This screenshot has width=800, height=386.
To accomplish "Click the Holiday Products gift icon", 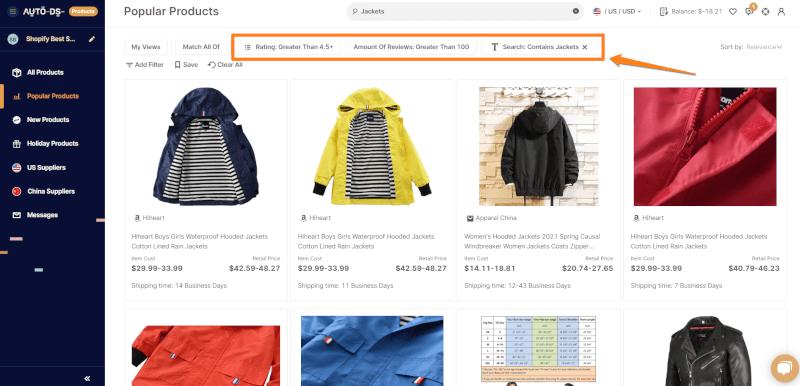I will [x=16, y=144].
